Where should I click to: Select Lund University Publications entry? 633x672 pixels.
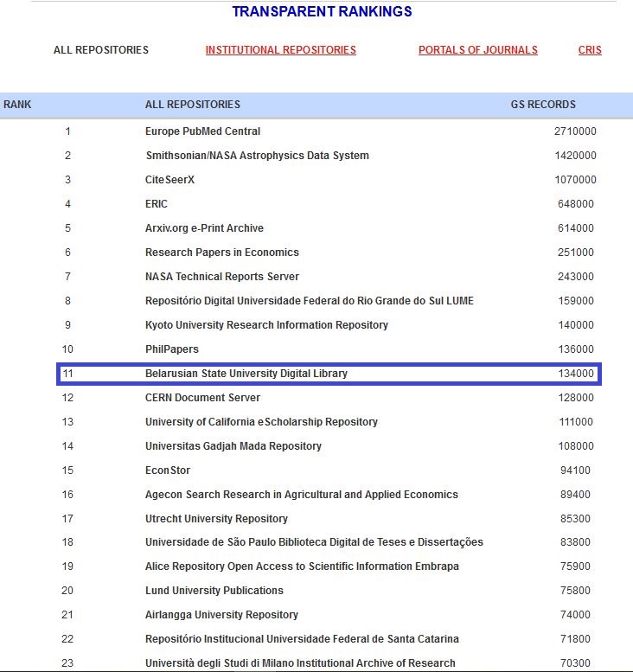214,591
